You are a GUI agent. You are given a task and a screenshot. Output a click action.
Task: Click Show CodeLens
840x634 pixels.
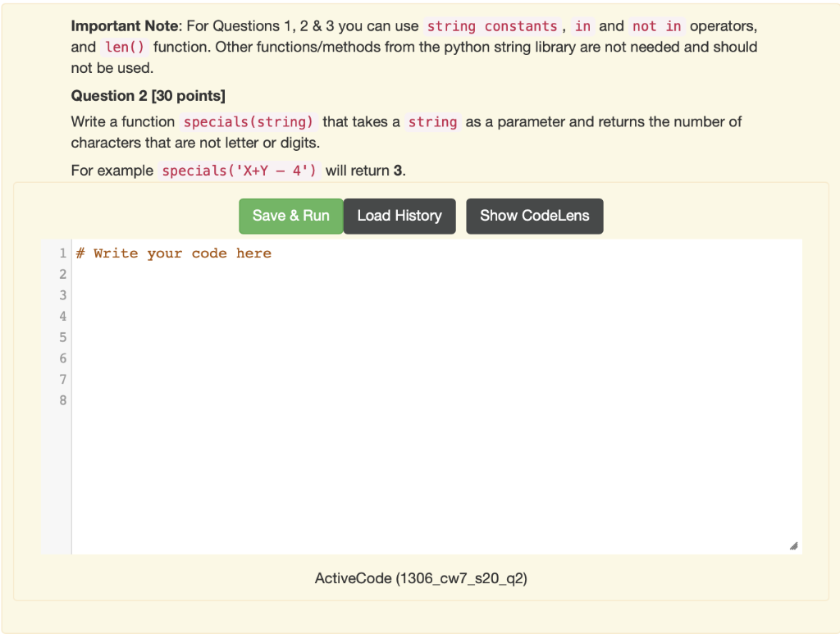coord(534,216)
